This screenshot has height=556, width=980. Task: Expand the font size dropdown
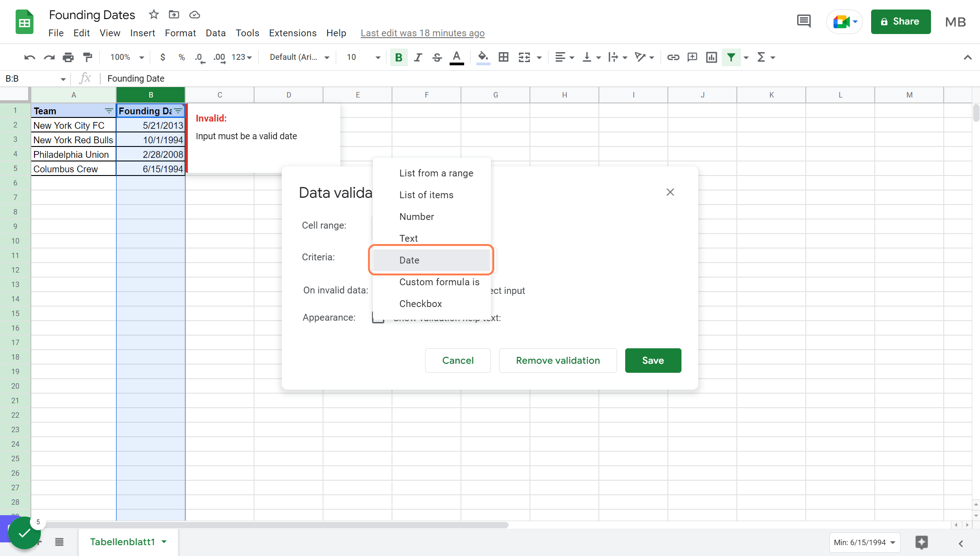pyautogui.click(x=377, y=57)
